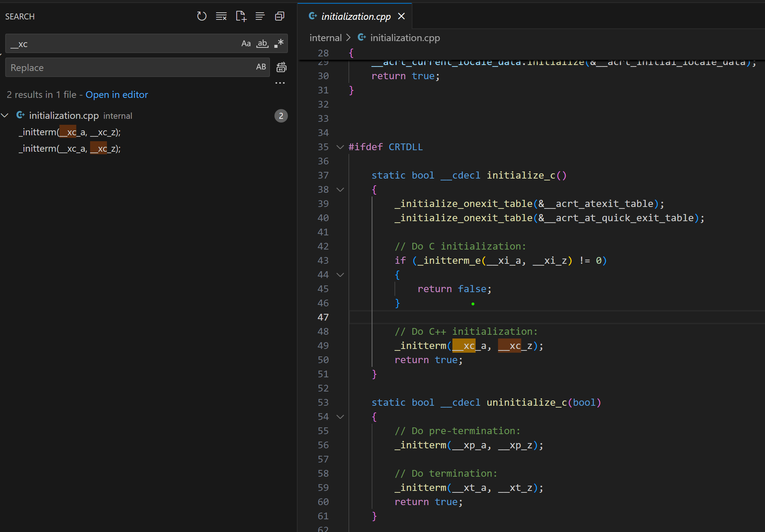Click initialization.cpp breadcrumb item
The height and width of the screenshot is (532, 765).
pos(405,38)
